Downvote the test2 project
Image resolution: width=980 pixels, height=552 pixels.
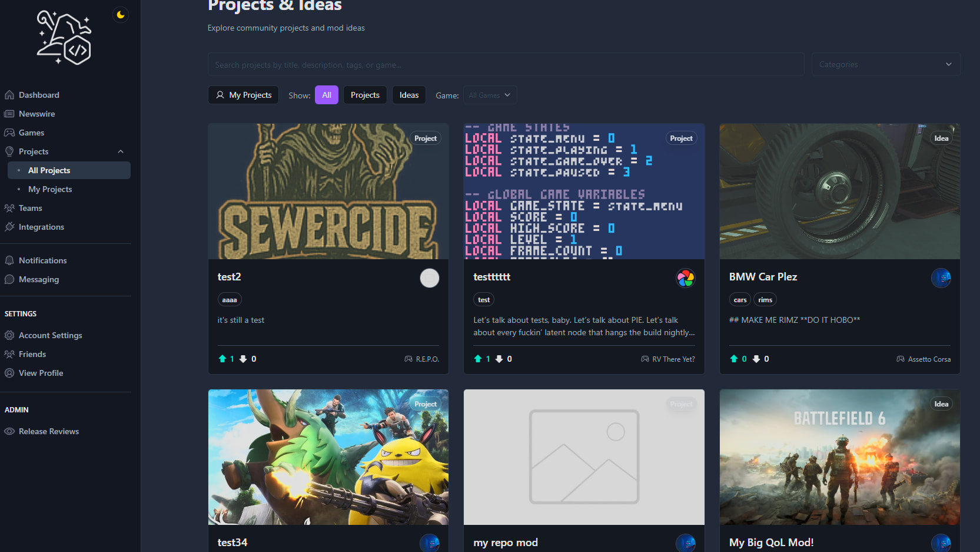[x=243, y=359]
